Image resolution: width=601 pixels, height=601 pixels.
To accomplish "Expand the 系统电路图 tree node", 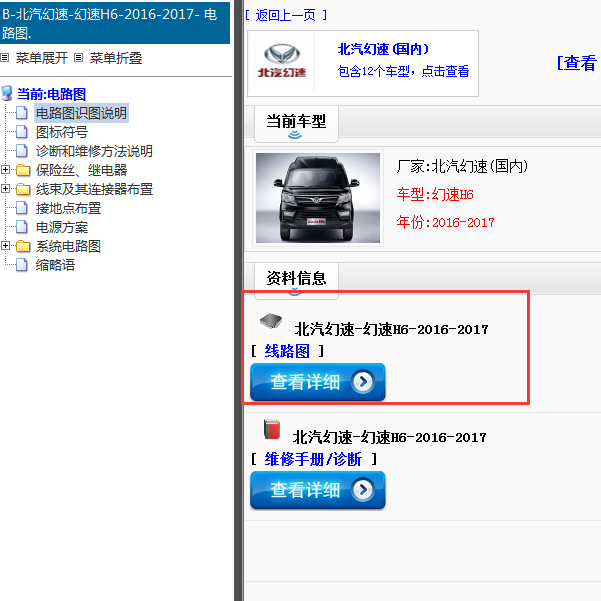I will [5, 245].
